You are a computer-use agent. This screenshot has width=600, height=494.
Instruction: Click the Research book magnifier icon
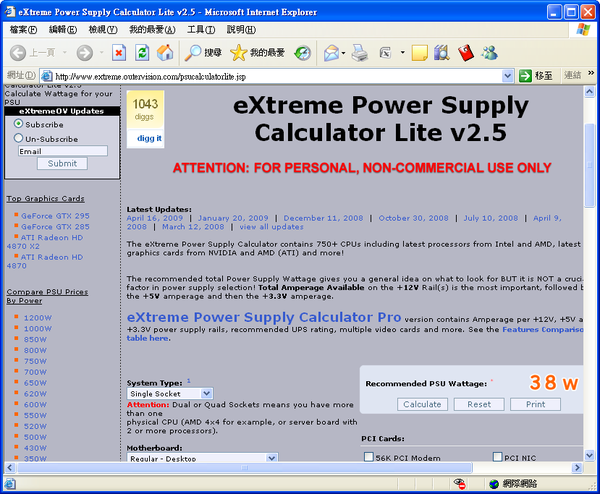pos(442,52)
